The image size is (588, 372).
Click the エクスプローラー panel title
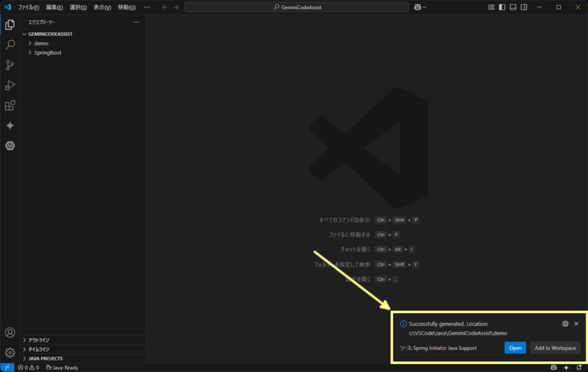[x=41, y=22]
